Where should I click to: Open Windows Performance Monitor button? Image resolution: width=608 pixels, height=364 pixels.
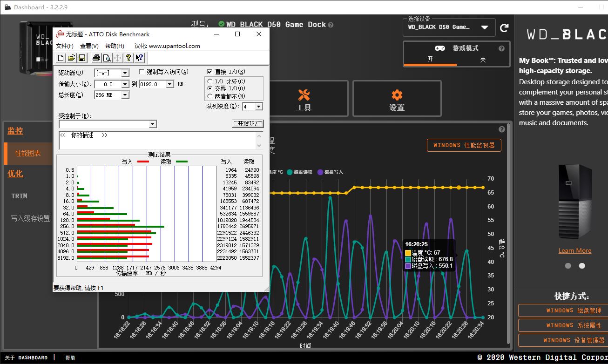(x=464, y=145)
